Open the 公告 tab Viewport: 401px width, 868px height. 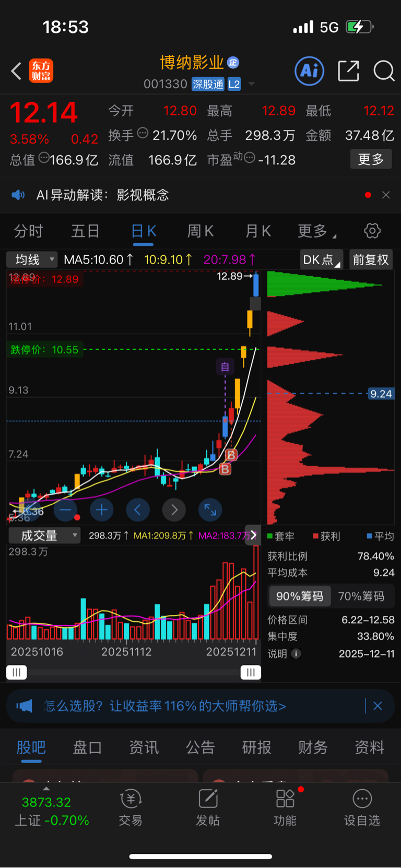click(x=200, y=747)
